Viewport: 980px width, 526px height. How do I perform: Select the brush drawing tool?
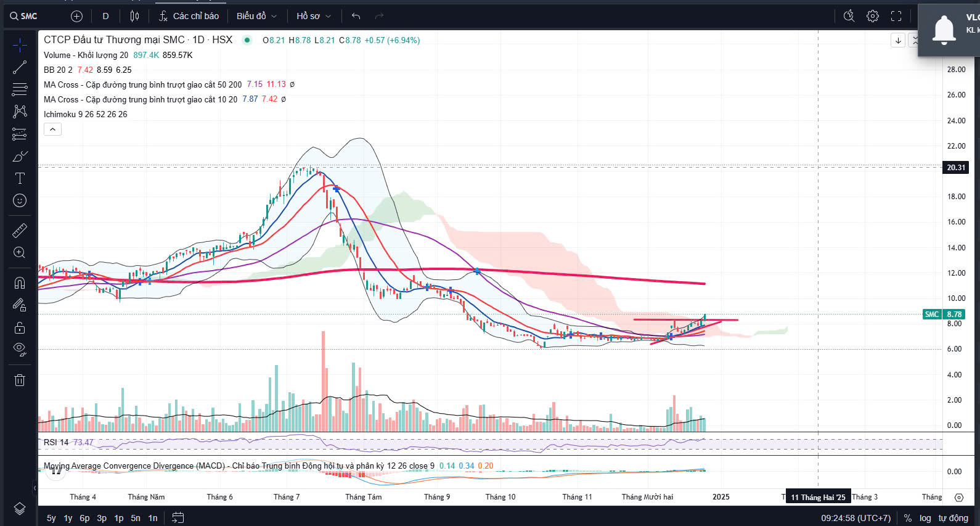point(20,156)
